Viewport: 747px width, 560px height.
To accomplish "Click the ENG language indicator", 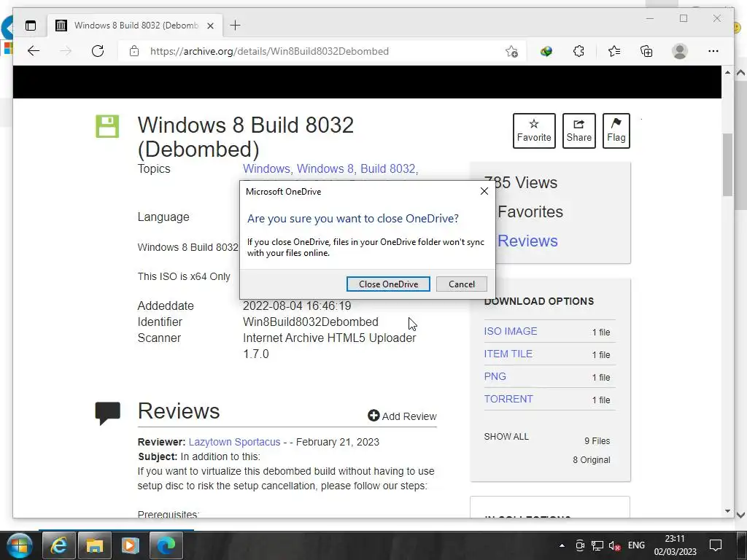I will click(x=636, y=545).
